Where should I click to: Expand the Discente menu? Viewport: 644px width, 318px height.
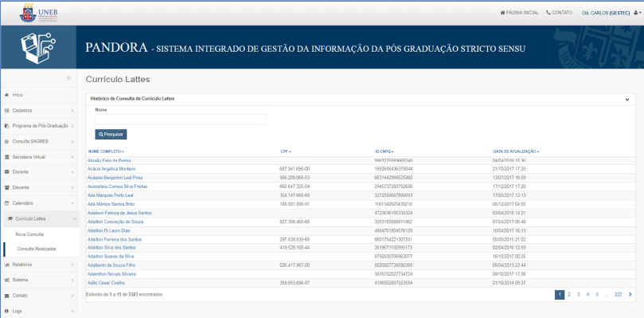coord(72,187)
